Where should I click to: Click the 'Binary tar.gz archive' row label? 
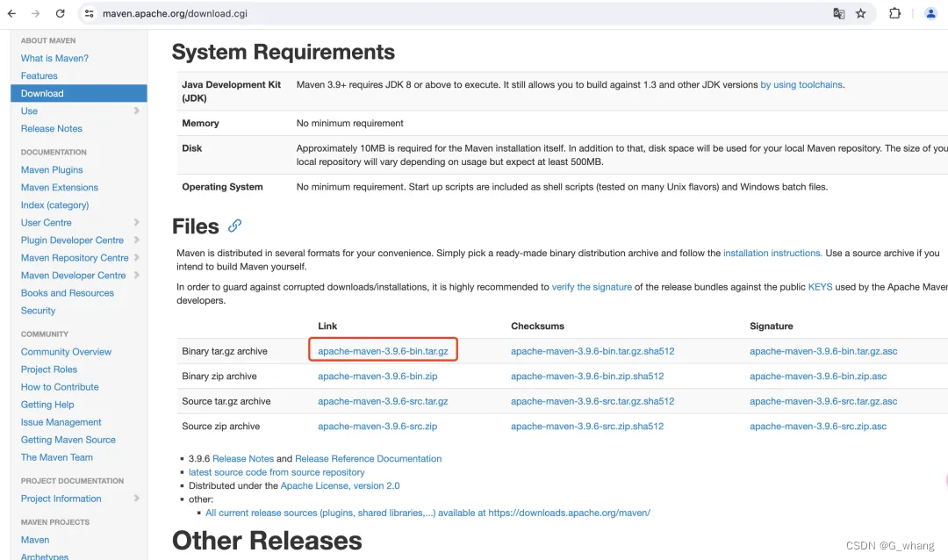click(x=225, y=351)
